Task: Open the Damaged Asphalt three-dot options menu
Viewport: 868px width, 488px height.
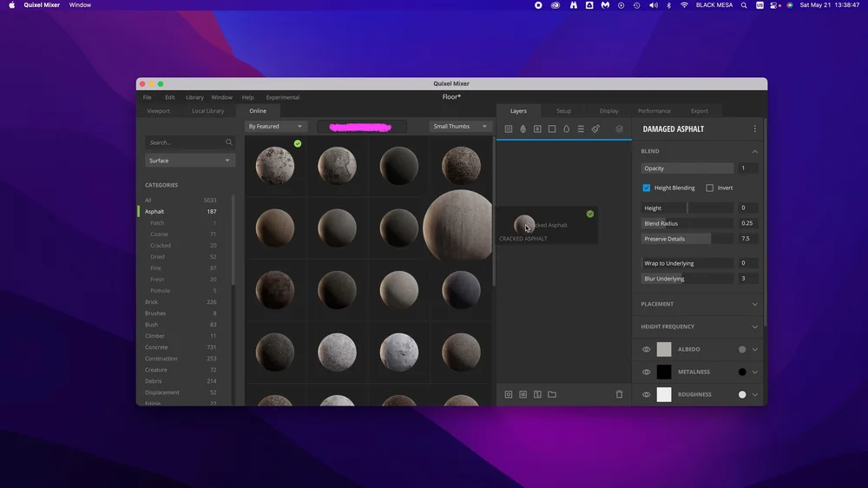Action: click(754, 129)
